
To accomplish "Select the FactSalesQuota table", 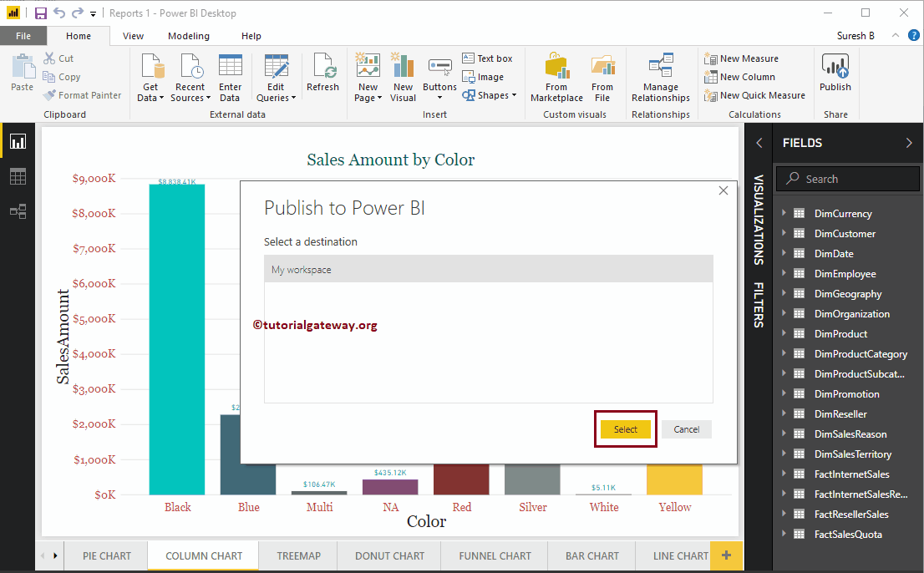I will (847, 534).
